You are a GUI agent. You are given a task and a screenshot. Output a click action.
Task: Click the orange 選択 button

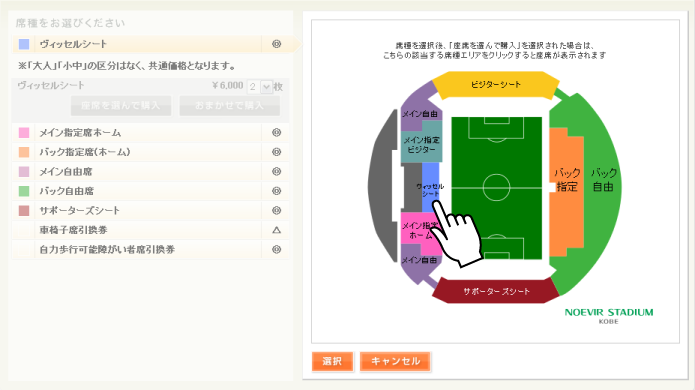[332, 361]
